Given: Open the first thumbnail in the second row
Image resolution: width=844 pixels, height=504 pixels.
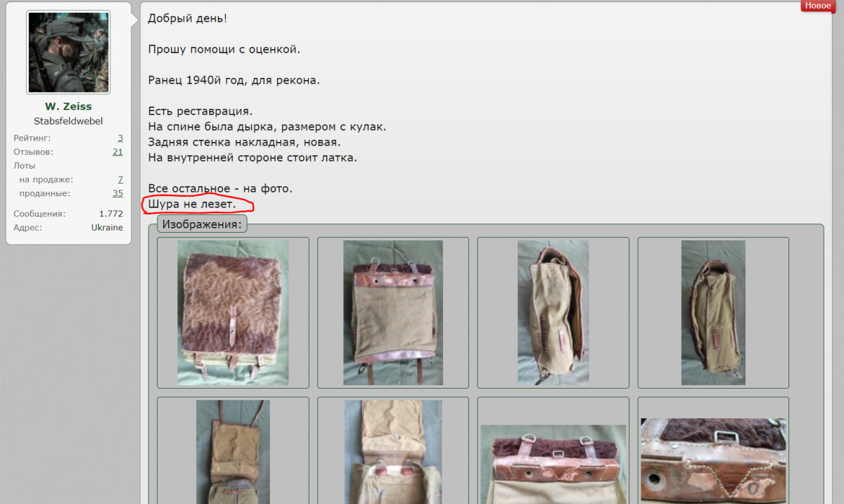Looking at the screenshot, I should 233,451.
